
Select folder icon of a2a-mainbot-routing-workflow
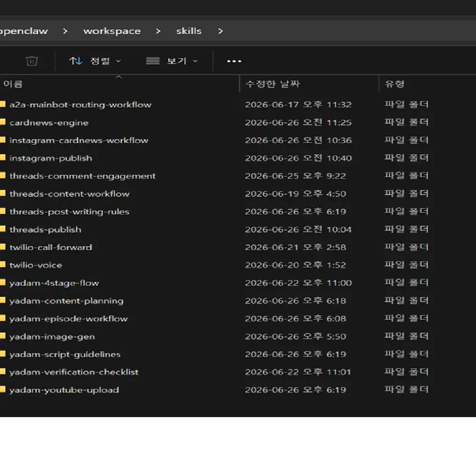(3, 104)
